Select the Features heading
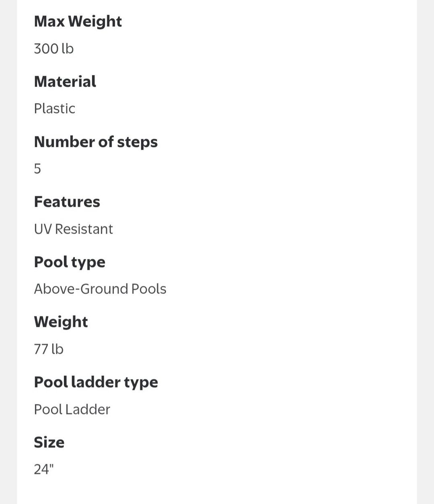Viewport: 434px width, 504px height. pyautogui.click(x=67, y=202)
